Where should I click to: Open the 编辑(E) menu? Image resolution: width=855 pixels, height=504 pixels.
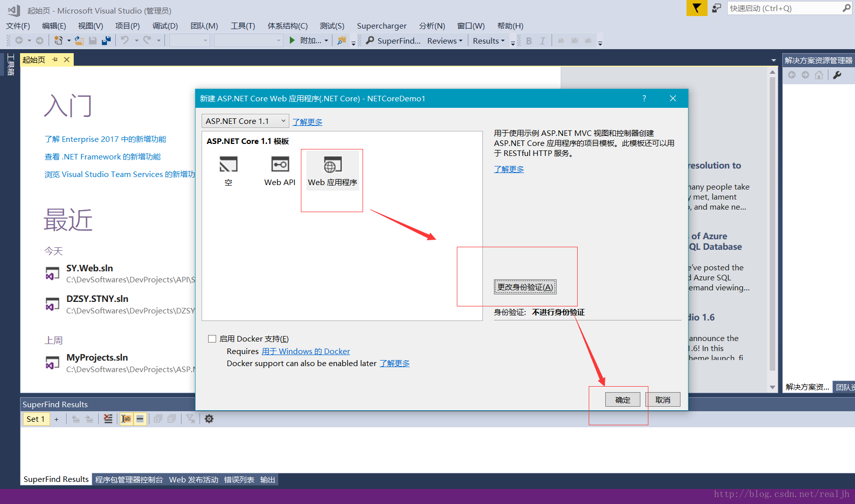click(54, 26)
